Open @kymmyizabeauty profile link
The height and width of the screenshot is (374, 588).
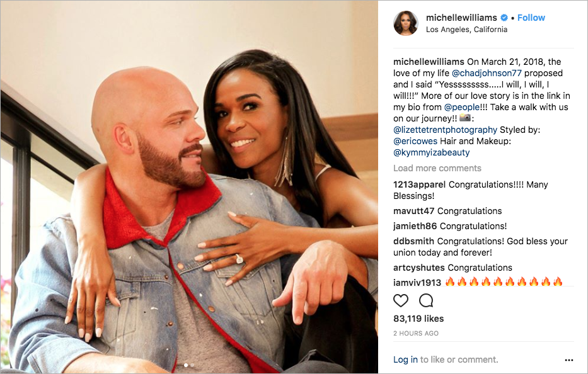(431, 152)
